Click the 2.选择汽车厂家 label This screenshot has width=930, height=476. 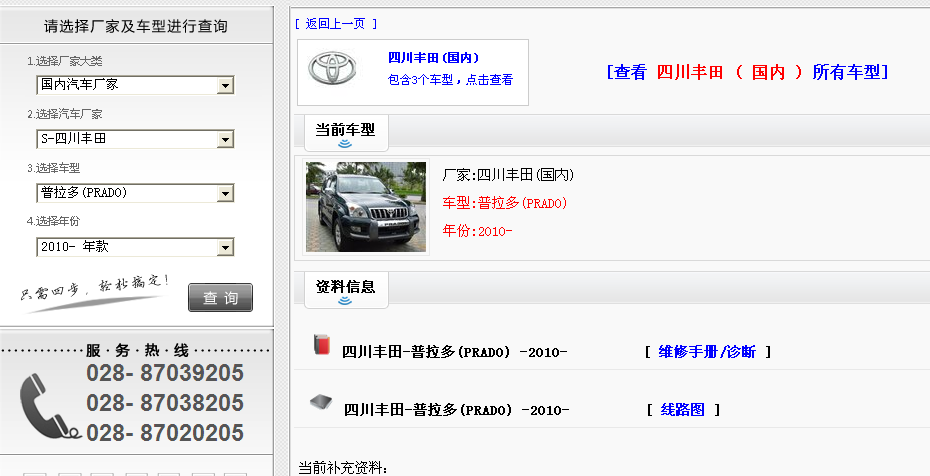[65, 114]
